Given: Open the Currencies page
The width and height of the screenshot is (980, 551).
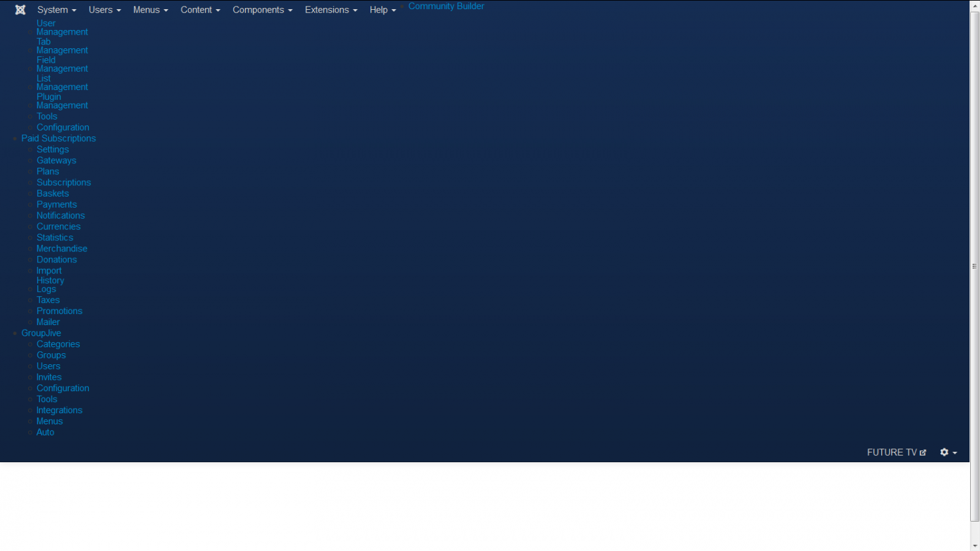Looking at the screenshot, I should [x=59, y=227].
